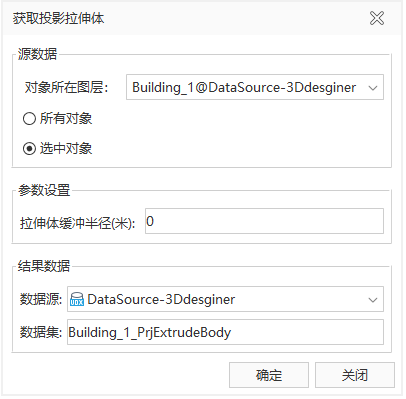Click the 源数据 group heading
Viewport: 406px width, 399px height.
(37, 54)
